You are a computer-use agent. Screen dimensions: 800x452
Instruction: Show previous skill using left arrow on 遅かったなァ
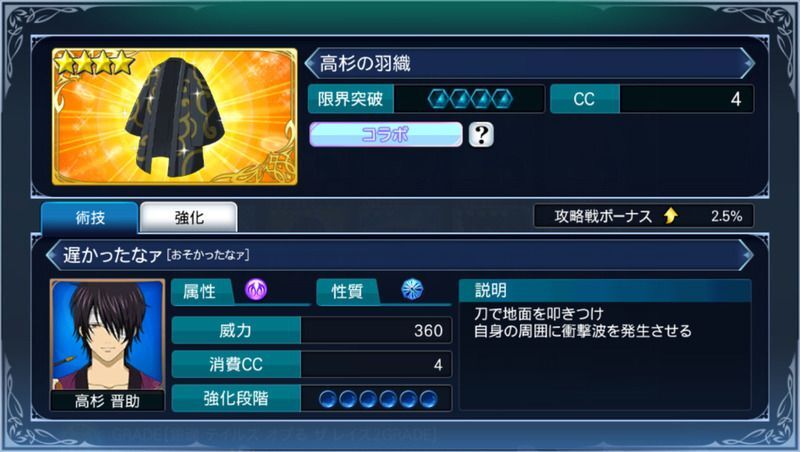(x=53, y=255)
